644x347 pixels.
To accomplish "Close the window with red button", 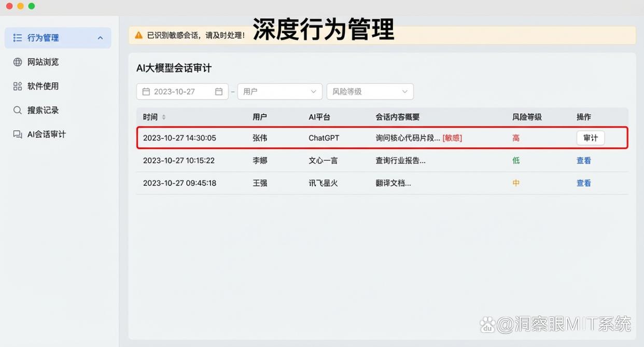I will 9,6.
